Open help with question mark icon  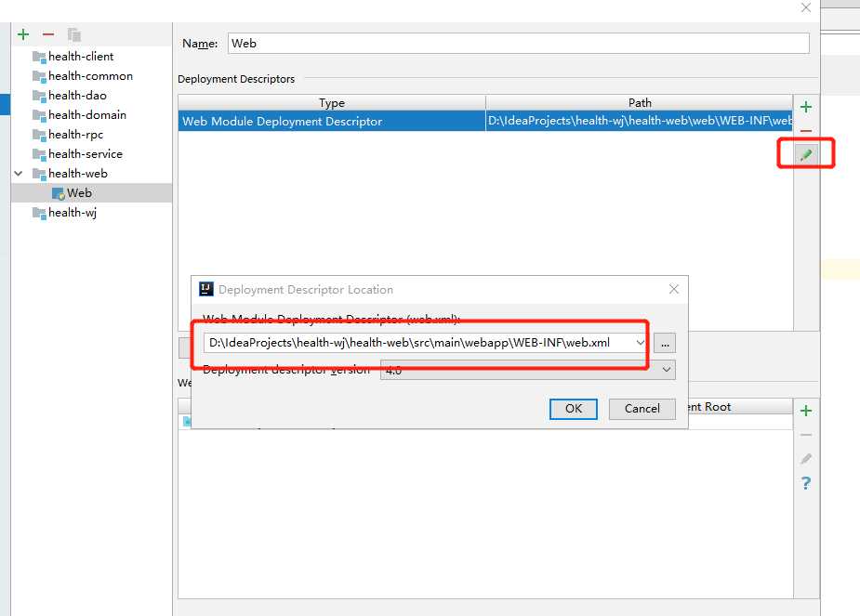[x=806, y=483]
